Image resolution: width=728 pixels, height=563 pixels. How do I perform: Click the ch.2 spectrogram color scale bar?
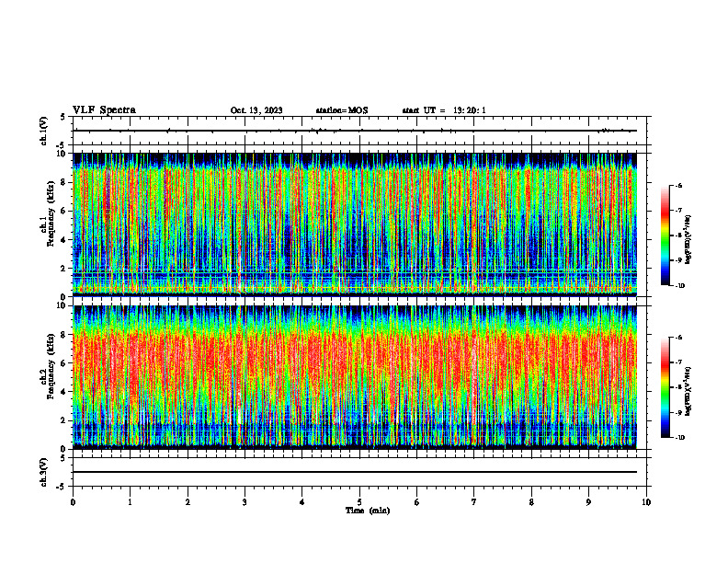coord(665,387)
